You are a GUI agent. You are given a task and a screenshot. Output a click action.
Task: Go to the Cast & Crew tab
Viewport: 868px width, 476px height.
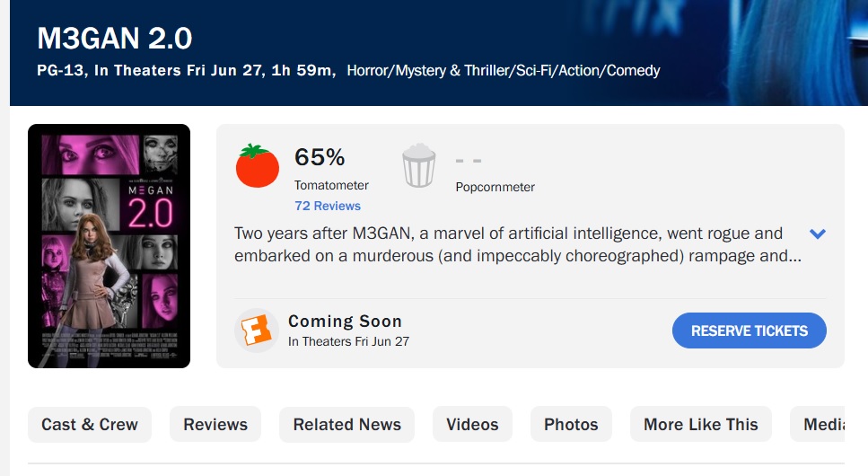[x=90, y=425]
